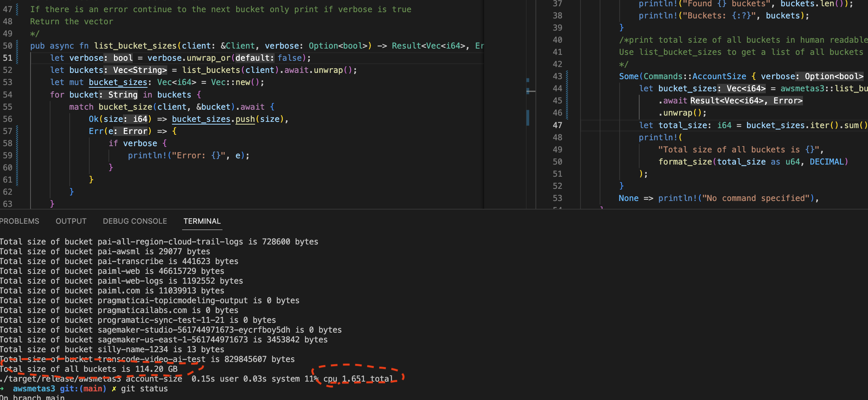Viewport: 868px width, 400px height.
Task: Click 'total_size' declaration on line 47
Action: coord(682,125)
